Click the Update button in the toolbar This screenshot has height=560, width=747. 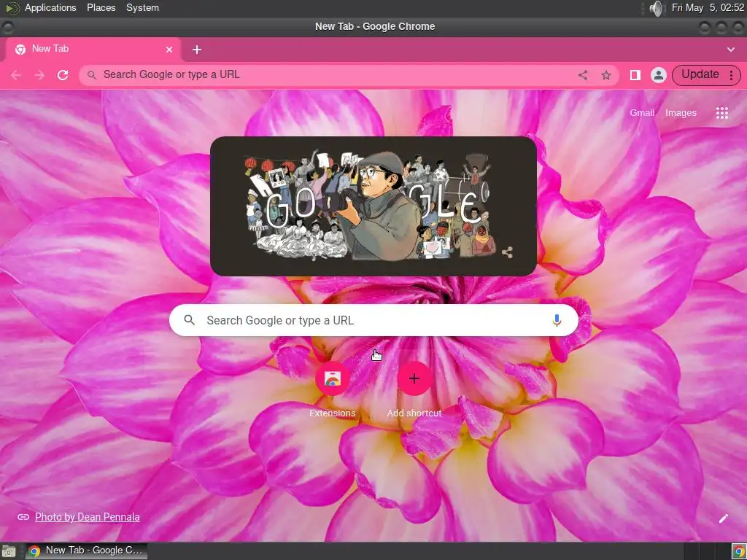pyautogui.click(x=700, y=75)
